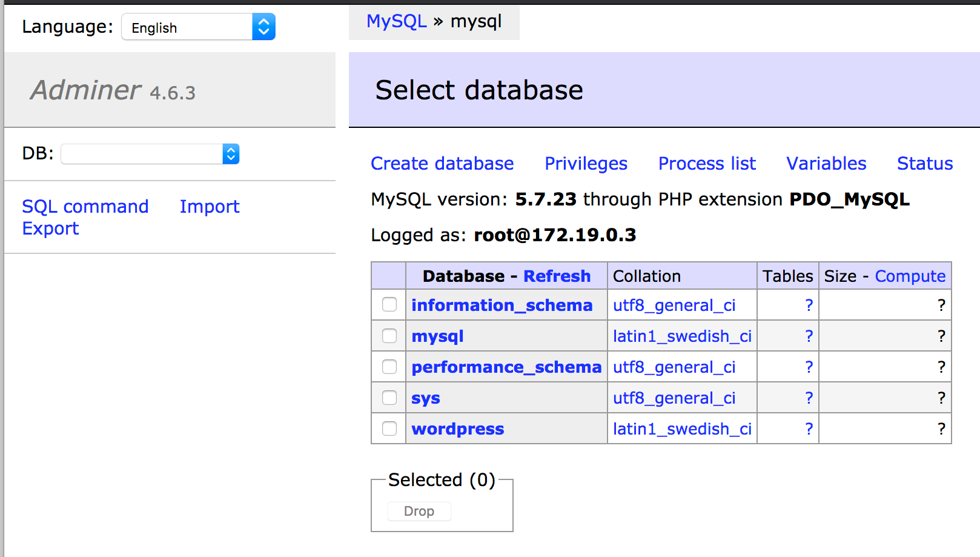Open the DB selection dropdown
The image size is (980, 557).
tap(150, 154)
